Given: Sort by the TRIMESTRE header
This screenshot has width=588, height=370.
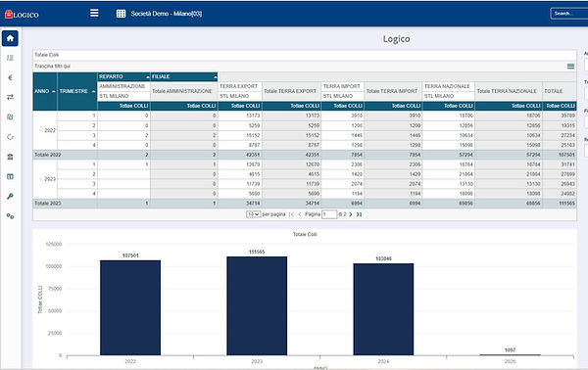Looking at the screenshot, I should (x=76, y=91).
